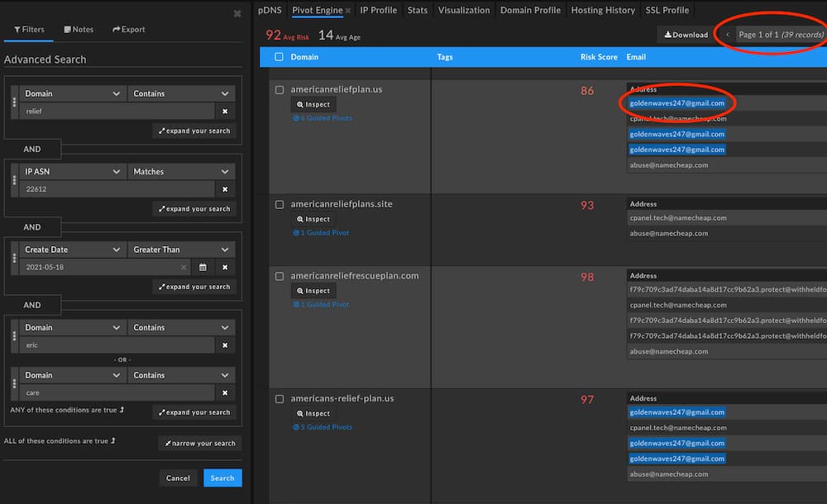Open the Notes tab
This screenshot has width=827, height=504.
(79, 30)
